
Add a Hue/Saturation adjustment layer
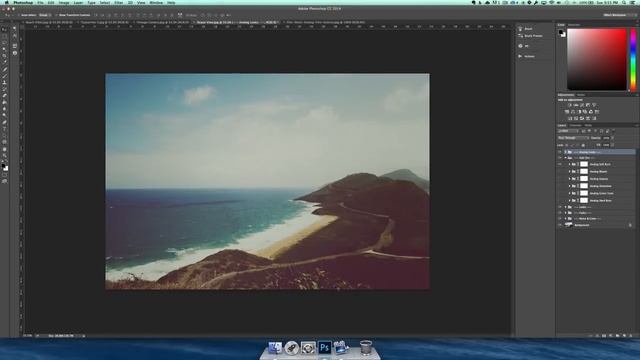pyautogui.click(x=567, y=111)
